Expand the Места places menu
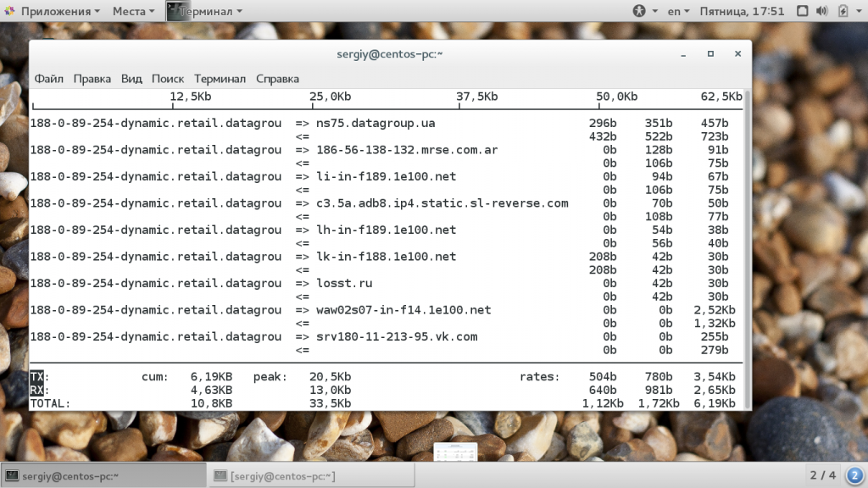The width and height of the screenshot is (868, 488). tap(133, 11)
